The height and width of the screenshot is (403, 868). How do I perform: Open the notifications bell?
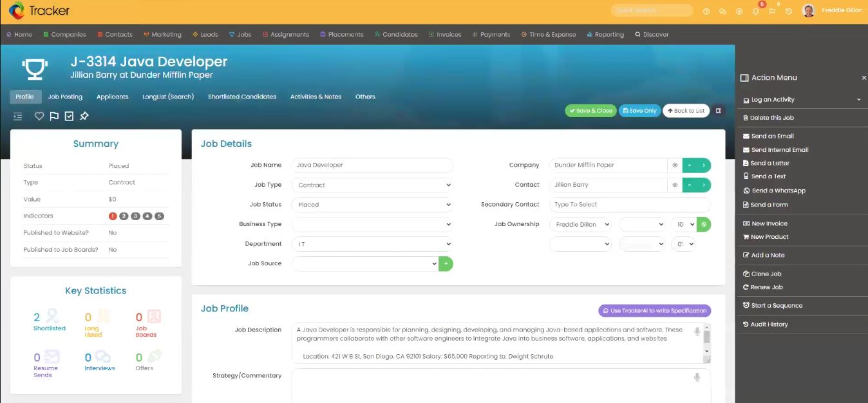pos(756,11)
